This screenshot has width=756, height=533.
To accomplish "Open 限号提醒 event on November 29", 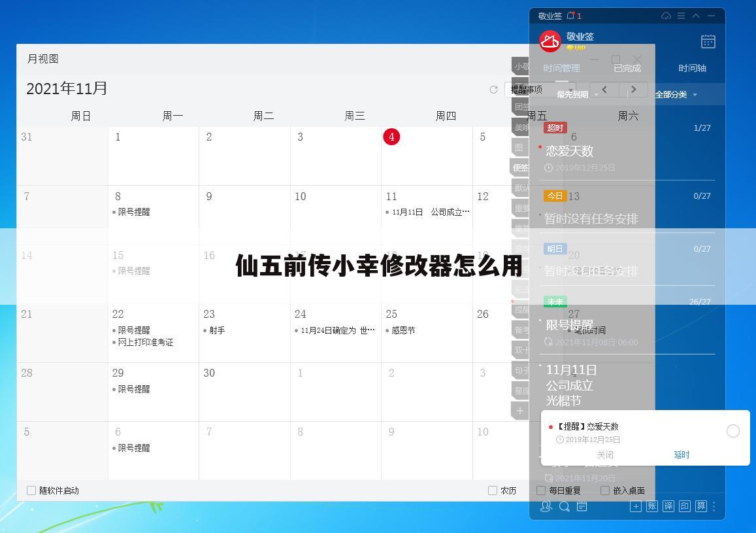I will pyautogui.click(x=131, y=388).
